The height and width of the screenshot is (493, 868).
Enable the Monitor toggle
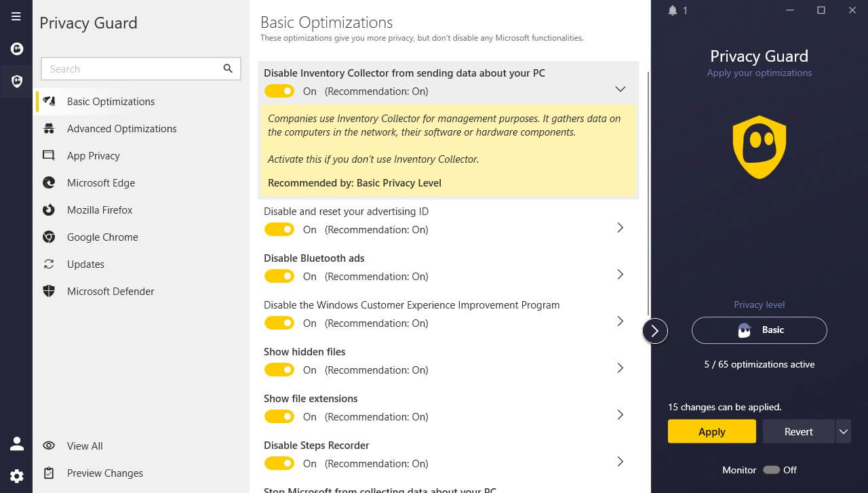pyautogui.click(x=771, y=470)
